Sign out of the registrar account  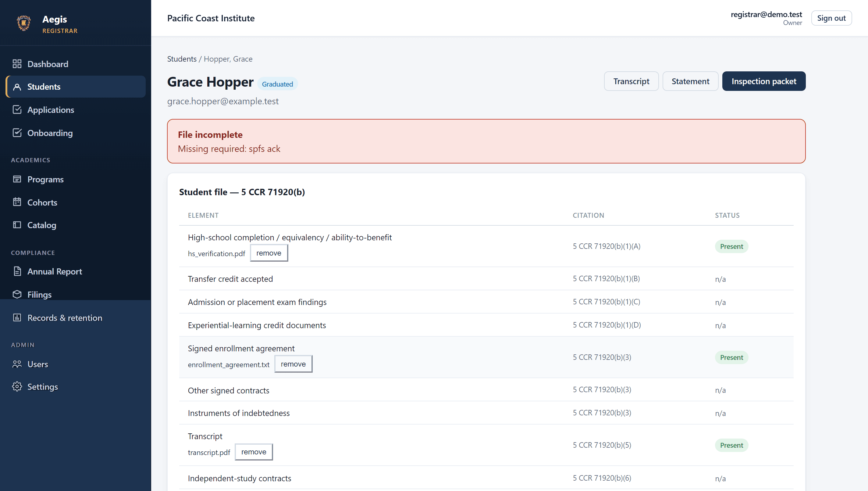coord(831,18)
